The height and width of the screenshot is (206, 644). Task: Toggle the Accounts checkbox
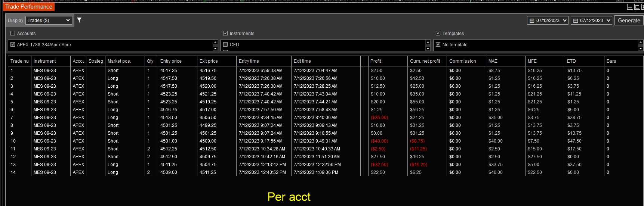[x=13, y=33]
